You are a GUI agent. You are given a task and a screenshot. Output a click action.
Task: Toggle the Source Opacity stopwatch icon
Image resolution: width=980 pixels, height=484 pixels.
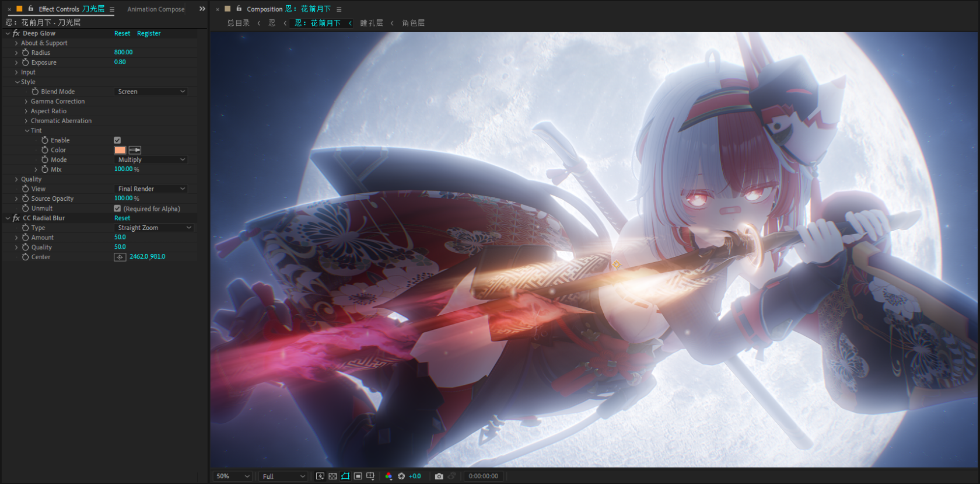point(25,199)
